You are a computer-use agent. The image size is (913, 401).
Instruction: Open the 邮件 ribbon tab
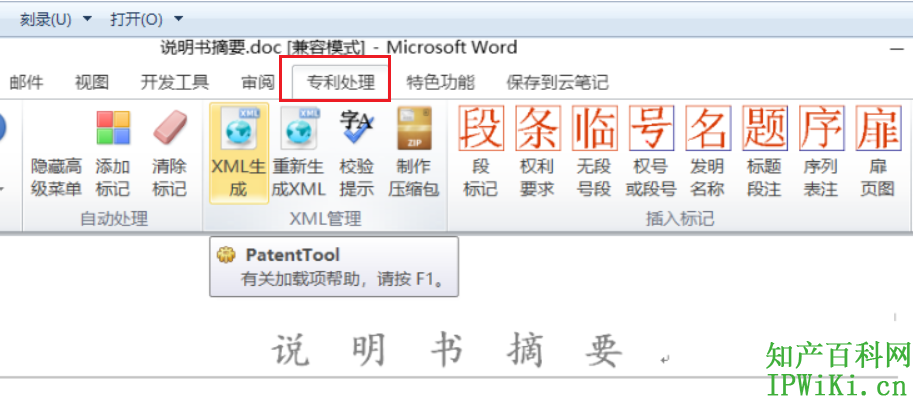(27, 83)
